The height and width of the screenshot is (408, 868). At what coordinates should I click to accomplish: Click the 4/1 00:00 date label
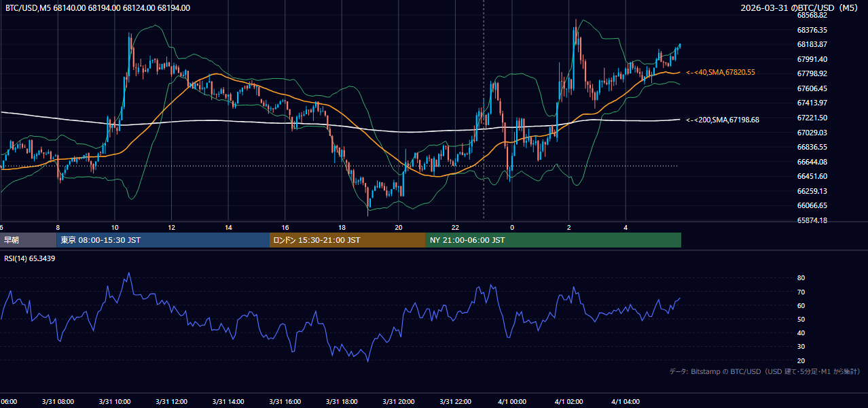coord(512,402)
